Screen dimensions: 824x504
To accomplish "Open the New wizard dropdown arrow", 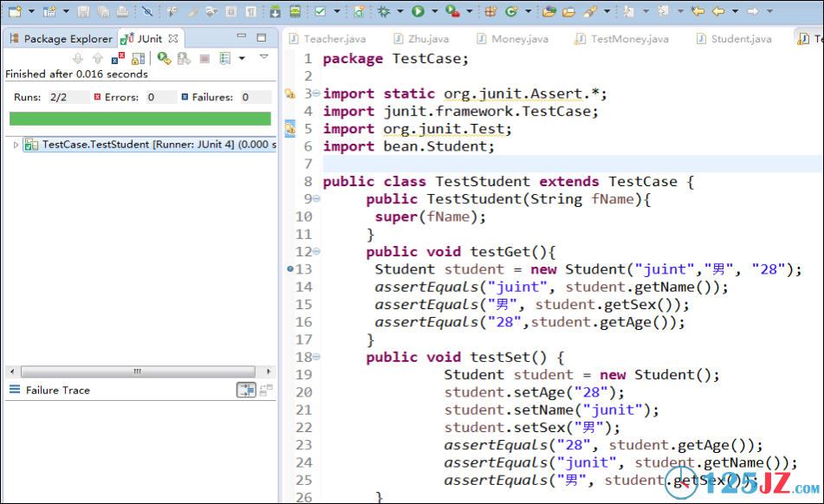I will (31, 11).
